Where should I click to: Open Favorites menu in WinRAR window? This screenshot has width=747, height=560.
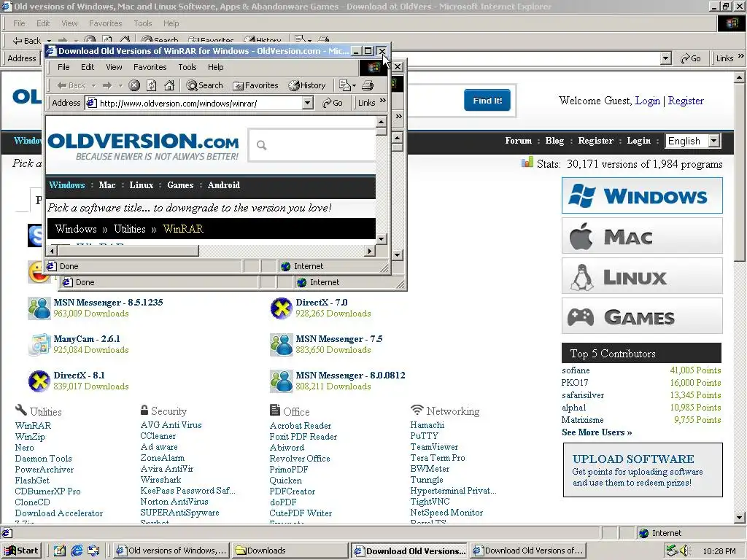(x=150, y=67)
